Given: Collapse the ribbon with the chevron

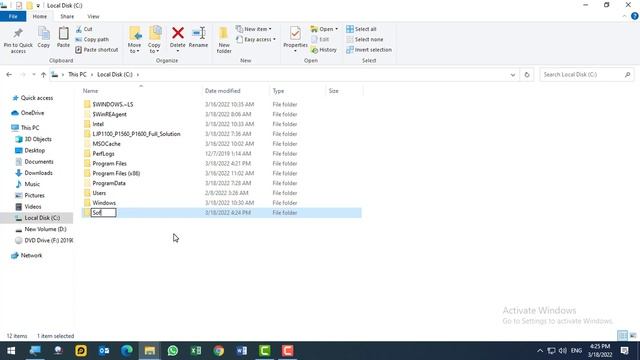Looking at the screenshot, I should point(624,16).
